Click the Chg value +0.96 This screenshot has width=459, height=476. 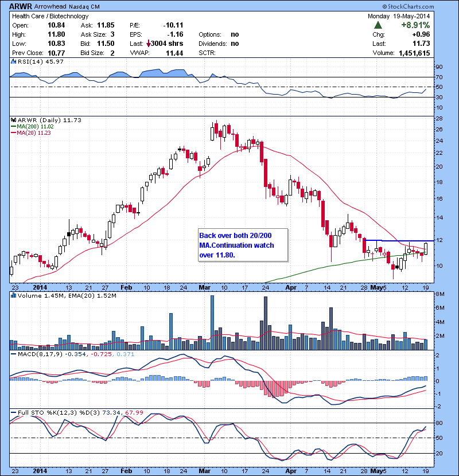click(x=421, y=34)
